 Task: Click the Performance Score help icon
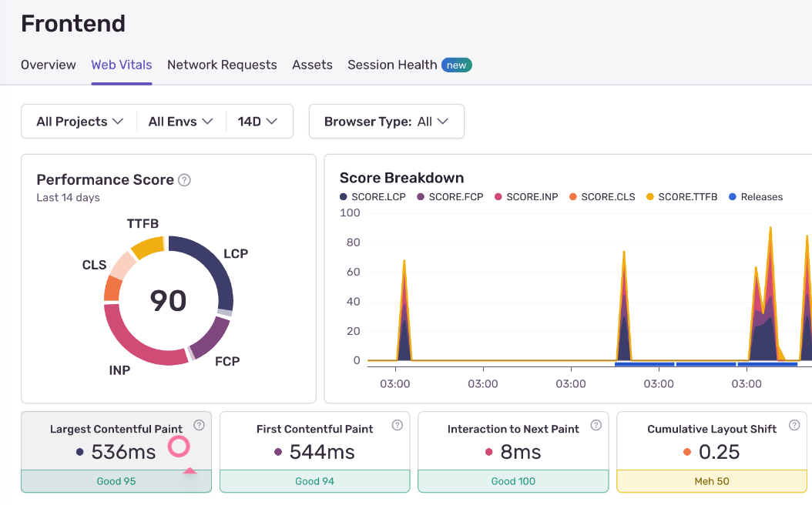(x=183, y=179)
